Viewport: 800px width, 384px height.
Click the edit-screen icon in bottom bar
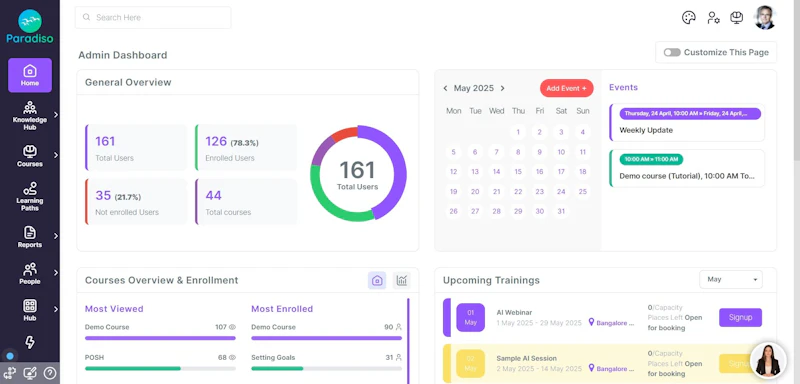[30, 373]
